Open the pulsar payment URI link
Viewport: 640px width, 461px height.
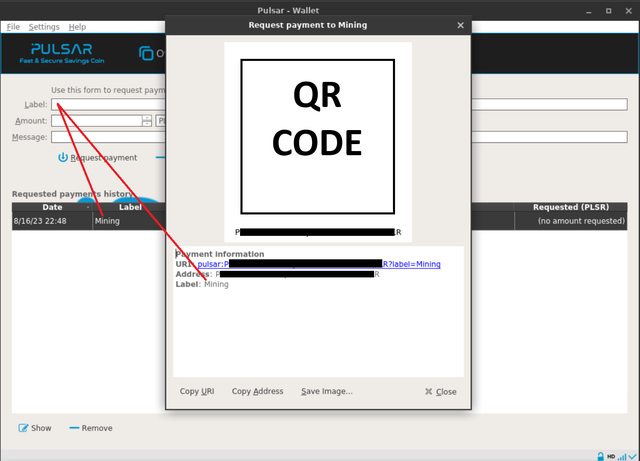pyautogui.click(x=319, y=264)
